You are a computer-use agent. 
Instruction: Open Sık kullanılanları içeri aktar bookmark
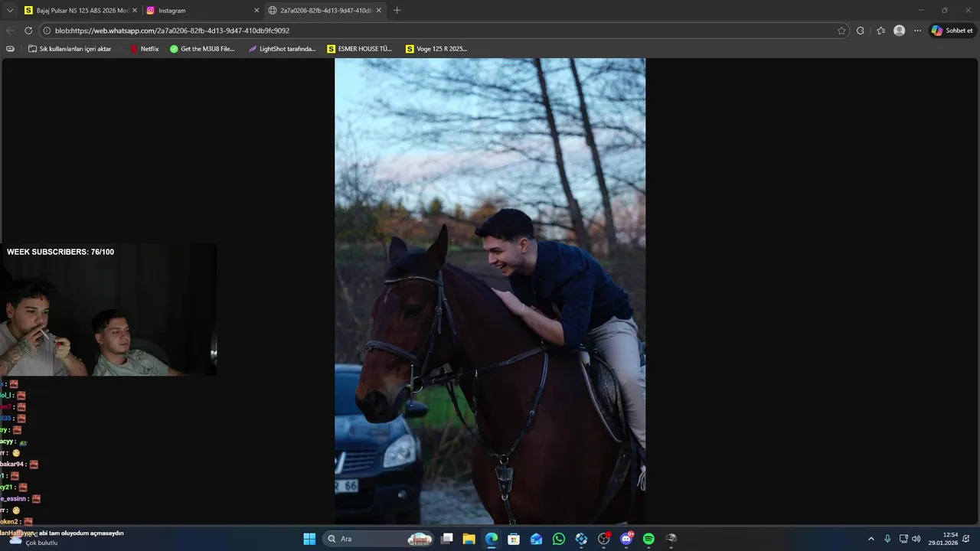tap(70, 49)
